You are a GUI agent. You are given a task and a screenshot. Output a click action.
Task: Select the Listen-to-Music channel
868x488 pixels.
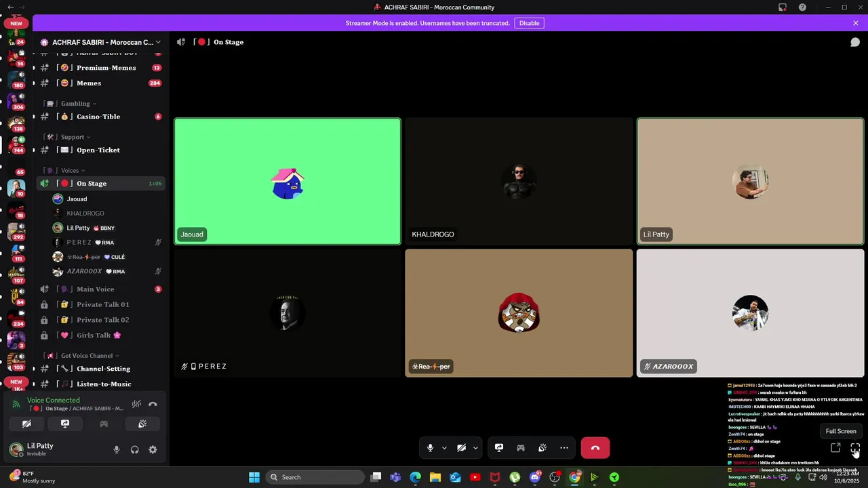click(100, 384)
